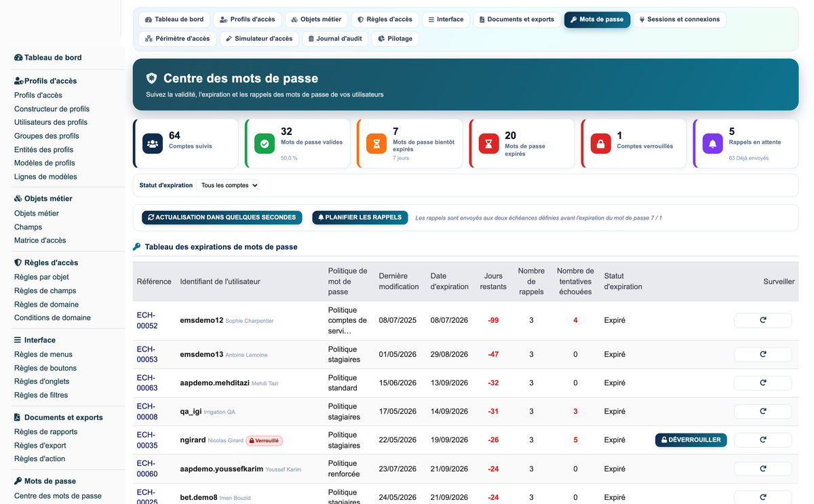Click the Jours restants column header
This screenshot has height=504, width=814.
[493, 282]
